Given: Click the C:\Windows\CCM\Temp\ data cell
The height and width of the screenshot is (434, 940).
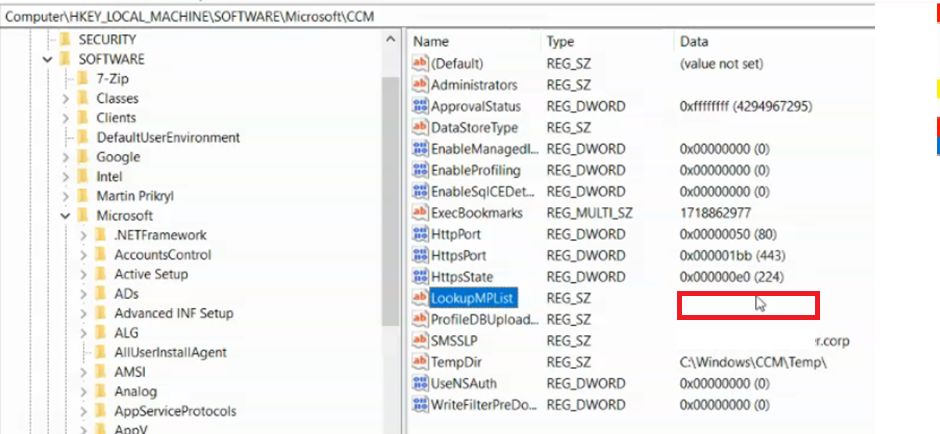Looking at the screenshot, I should click(754, 362).
